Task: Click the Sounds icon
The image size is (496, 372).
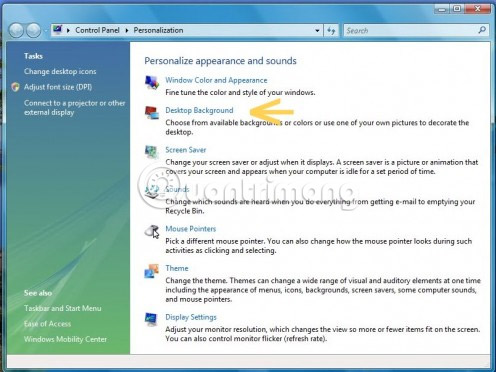Action: (152, 191)
